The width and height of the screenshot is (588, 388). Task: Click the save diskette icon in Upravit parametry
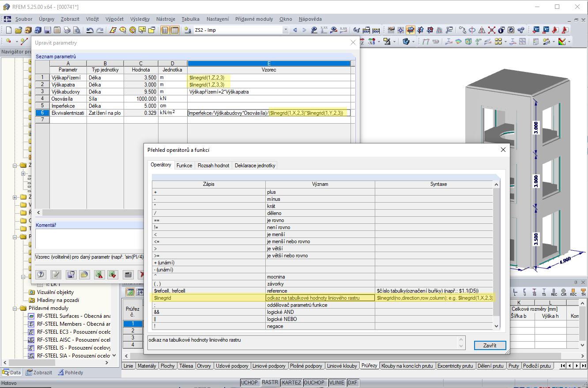pos(70,274)
